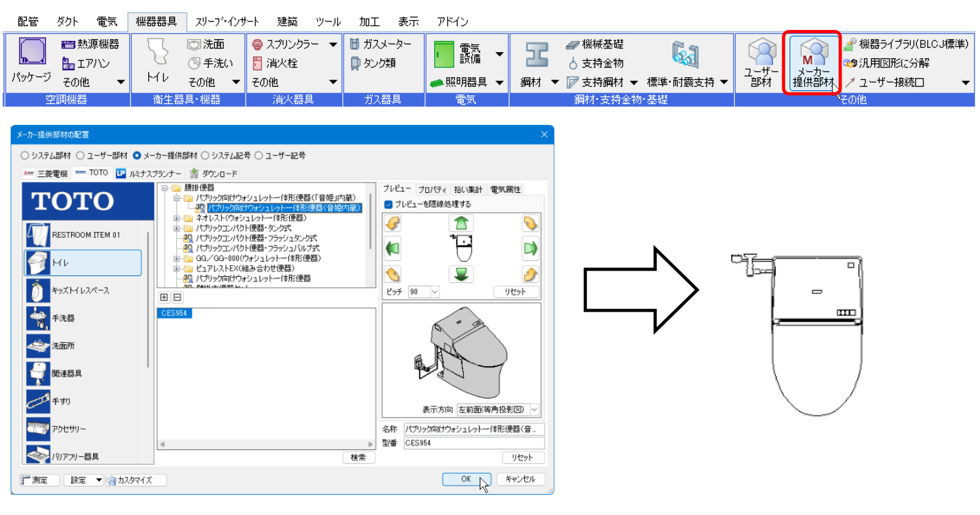
Task: Rotate preview down with green arrow
Action: (461, 274)
